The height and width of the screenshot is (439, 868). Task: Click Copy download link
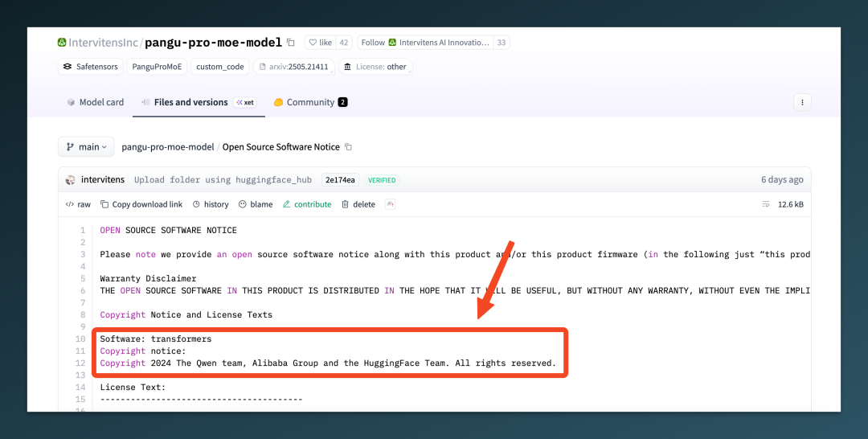point(141,204)
